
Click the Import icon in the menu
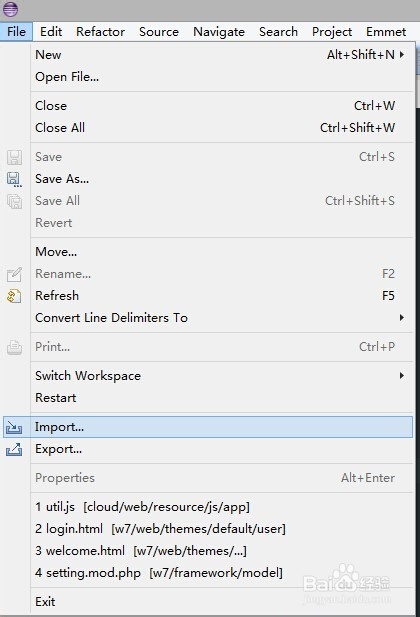(x=14, y=427)
